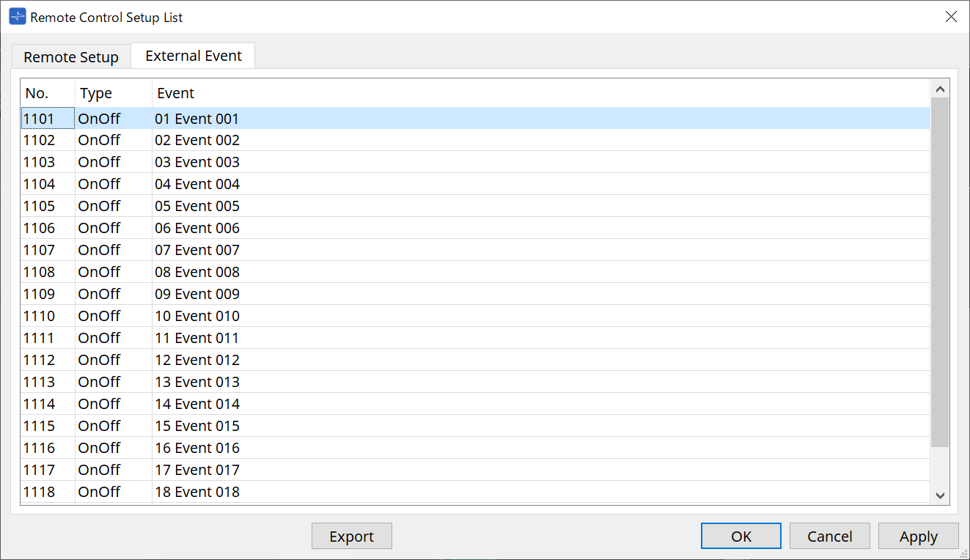The height and width of the screenshot is (560, 970).
Task: Click the Export button
Action: pyautogui.click(x=351, y=536)
